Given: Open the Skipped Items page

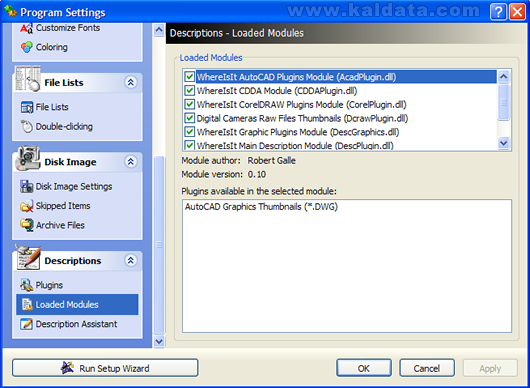Looking at the screenshot, I should [x=63, y=206].
